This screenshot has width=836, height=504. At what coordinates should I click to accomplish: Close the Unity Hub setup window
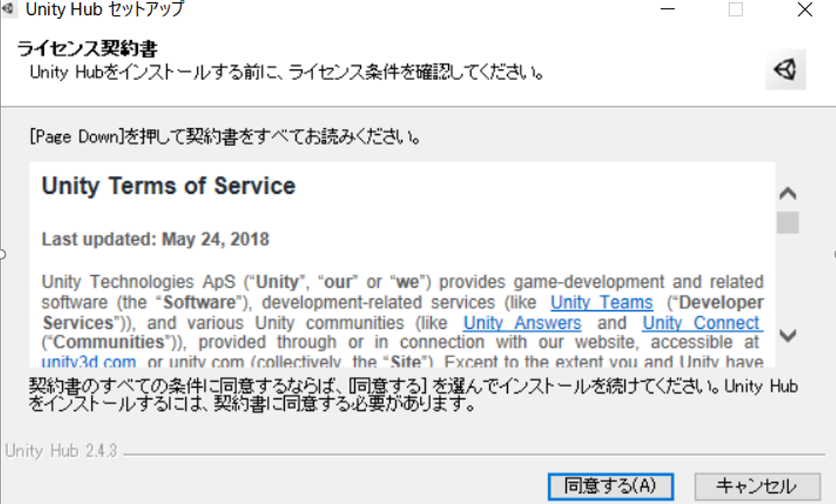(x=805, y=9)
